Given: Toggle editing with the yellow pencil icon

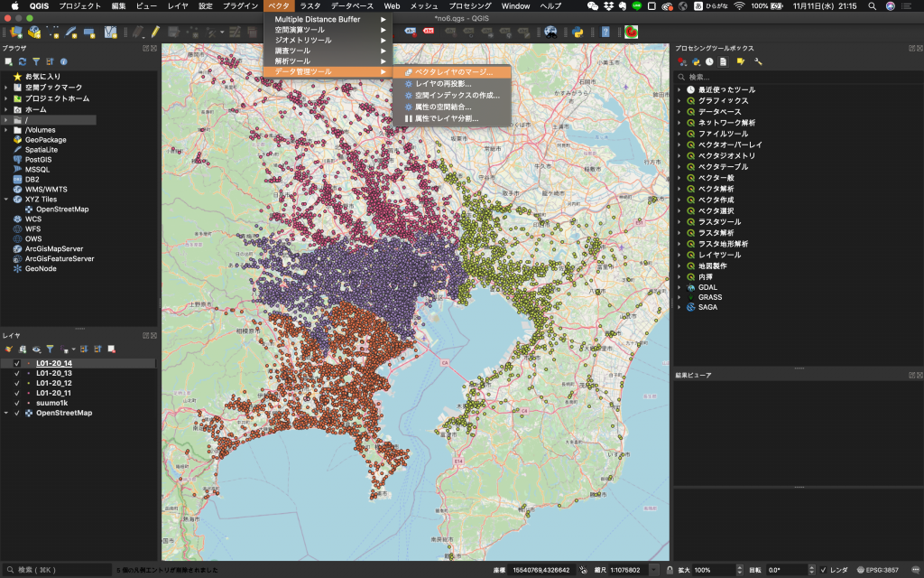Looking at the screenshot, I should 155,32.
